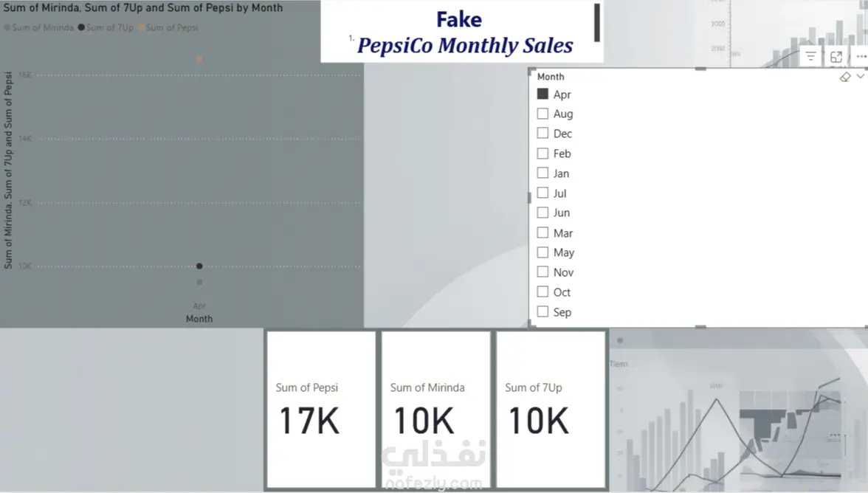
Task: Check the Aug month checkbox
Action: [542, 114]
